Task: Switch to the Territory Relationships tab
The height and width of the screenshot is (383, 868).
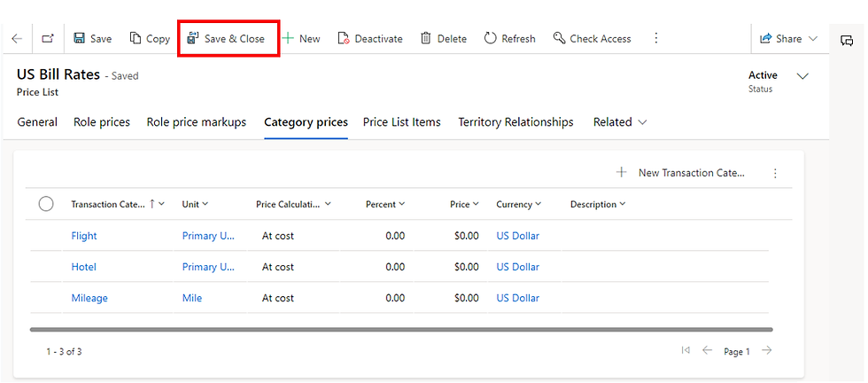Action: click(515, 122)
